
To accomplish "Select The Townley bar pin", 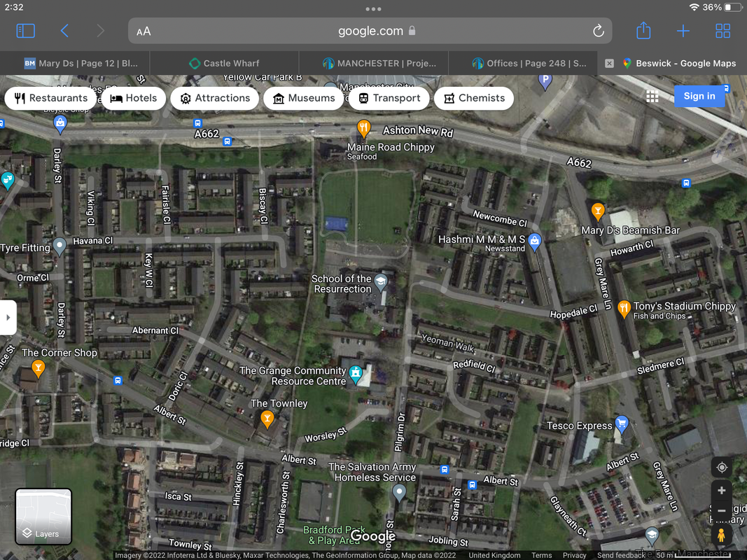I will (x=267, y=419).
